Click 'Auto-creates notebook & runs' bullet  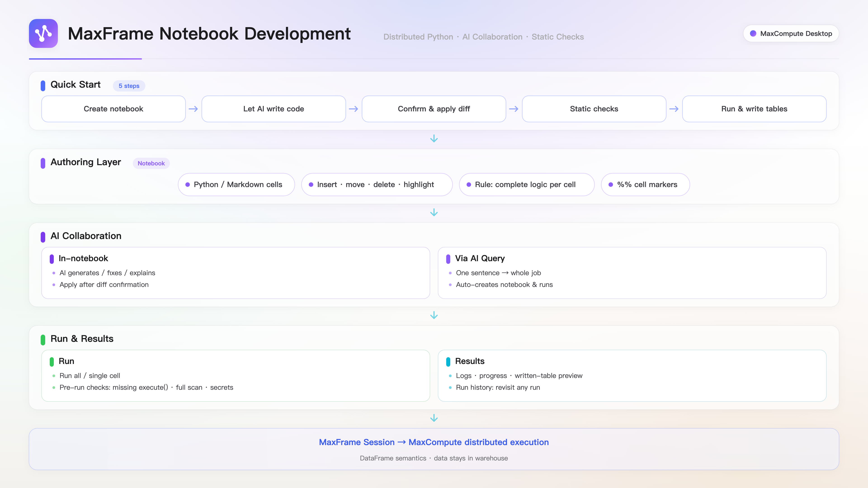tap(505, 285)
